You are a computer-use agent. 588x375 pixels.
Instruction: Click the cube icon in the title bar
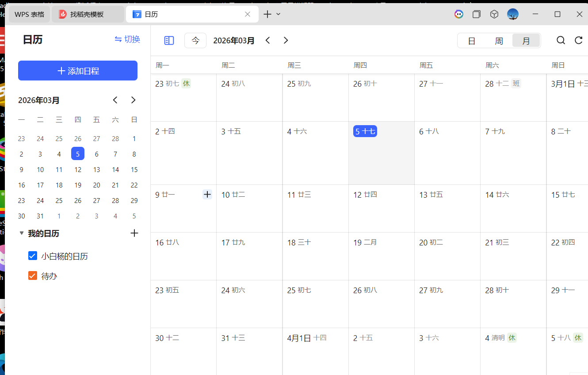pyautogui.click(x=494, y=14)
